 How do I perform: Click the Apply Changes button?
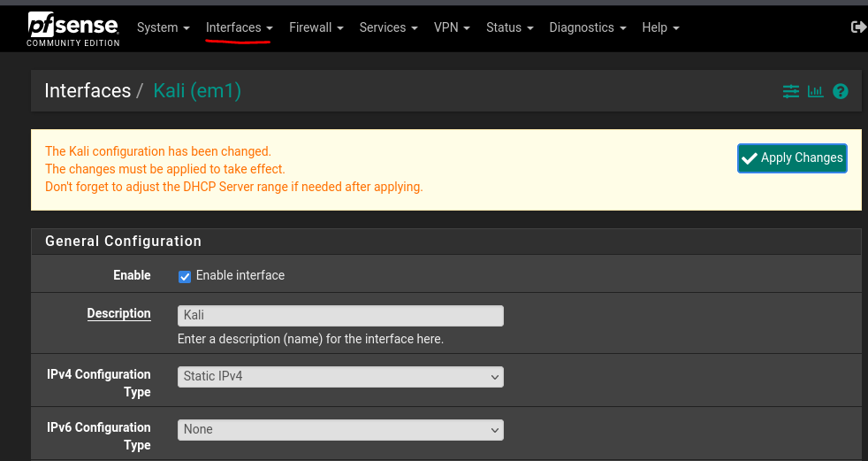click(792, 158)
